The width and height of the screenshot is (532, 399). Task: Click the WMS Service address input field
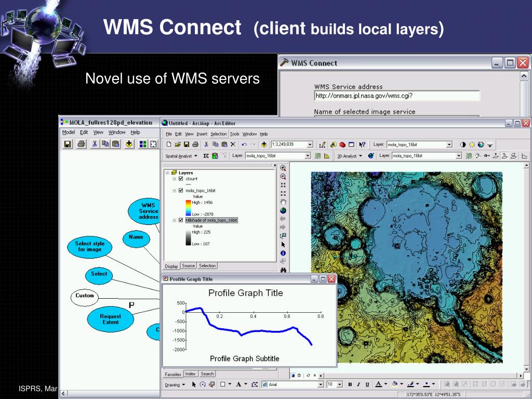point(397,96)
